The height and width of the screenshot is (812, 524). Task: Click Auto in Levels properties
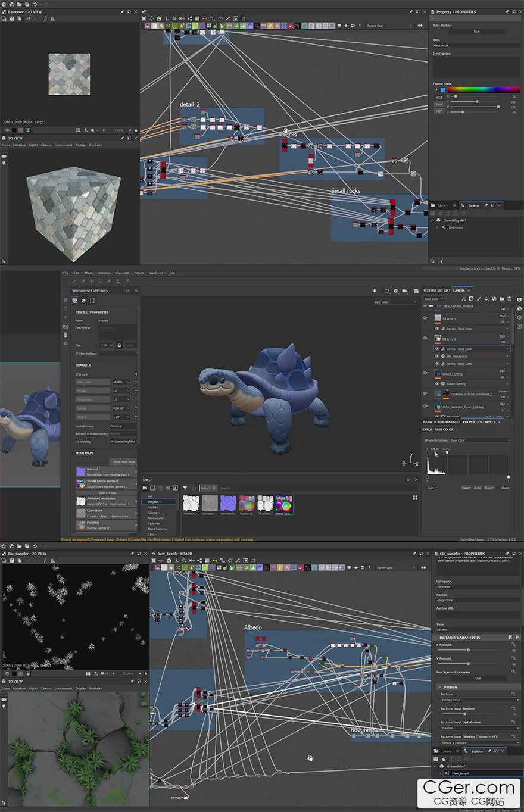tap(477, 488)
